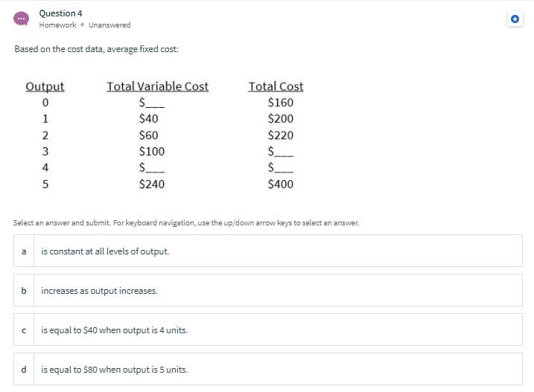Click the Total Variable Cost header
Screen dimensions: 534x392
pyautogui.click(x=158, y=86)
